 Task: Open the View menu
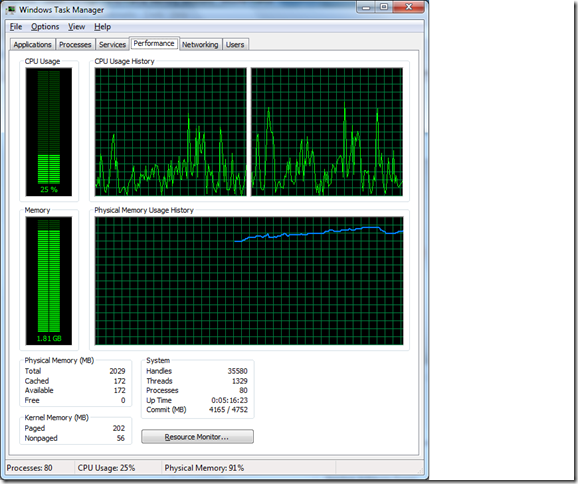(76, 27)
